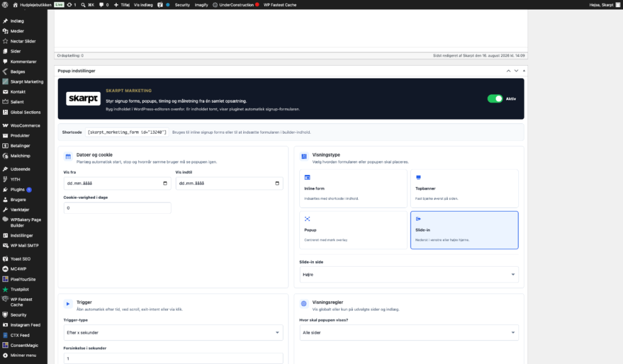The width and height of the screenshot is (623, 364).
Task: Click the ConsentMagic icon in sidebar
Action: [x=5, y=345]
